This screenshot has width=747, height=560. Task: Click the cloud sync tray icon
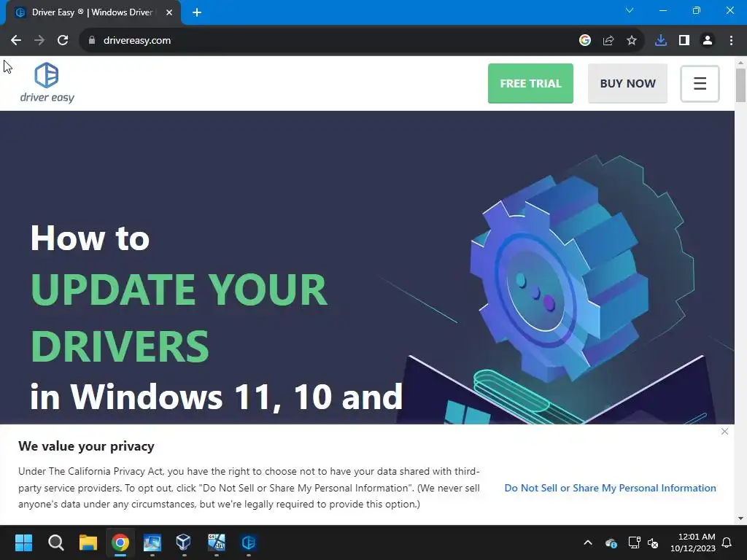click(x=611, y=542)
